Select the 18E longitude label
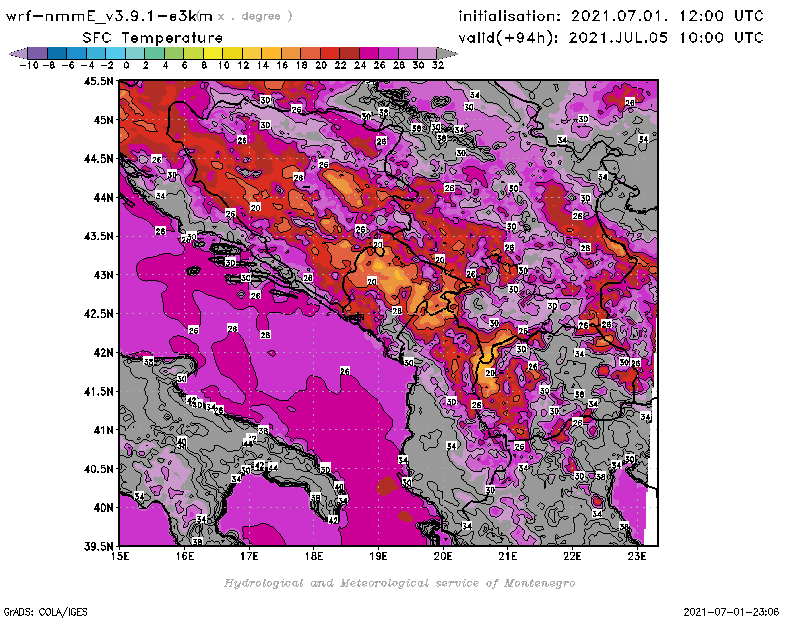This screenshot has height=618, width=800. [314, 556]
